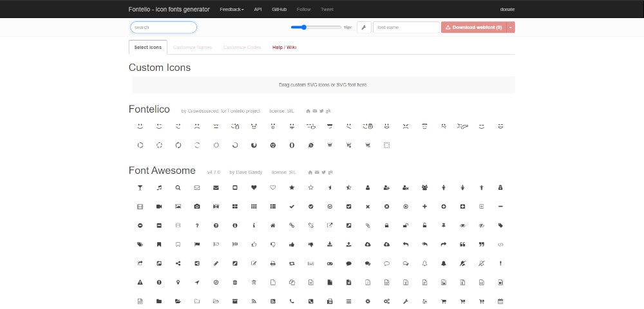The width and height of the screenshot is (644, 309).
Task: Select the retweet arrows icon
Action: click(292, 263)
